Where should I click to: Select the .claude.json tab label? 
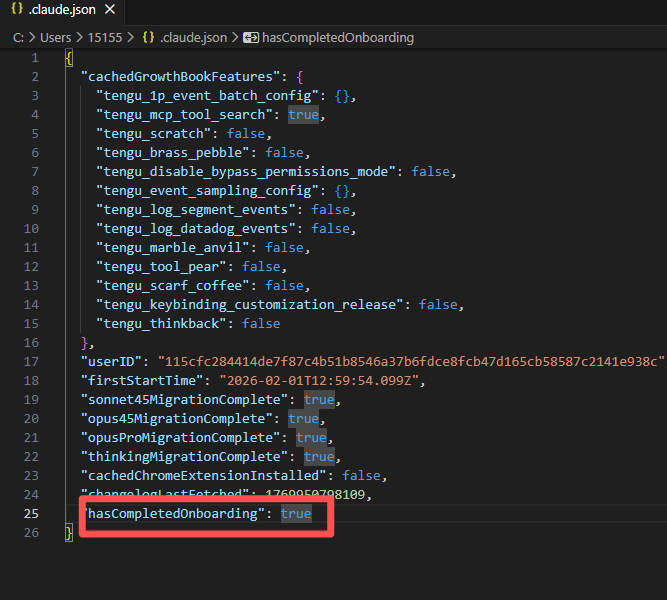62,10
